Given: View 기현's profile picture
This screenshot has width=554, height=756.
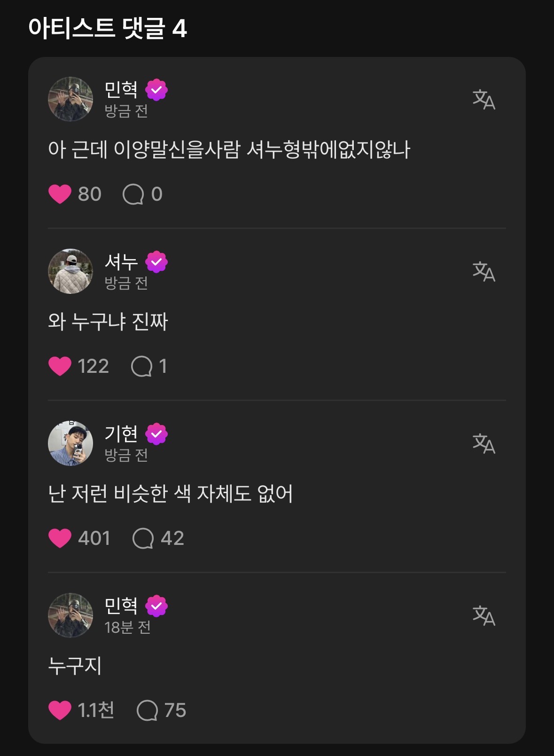Looking at the screenshot, I should [x=70, y=443].
